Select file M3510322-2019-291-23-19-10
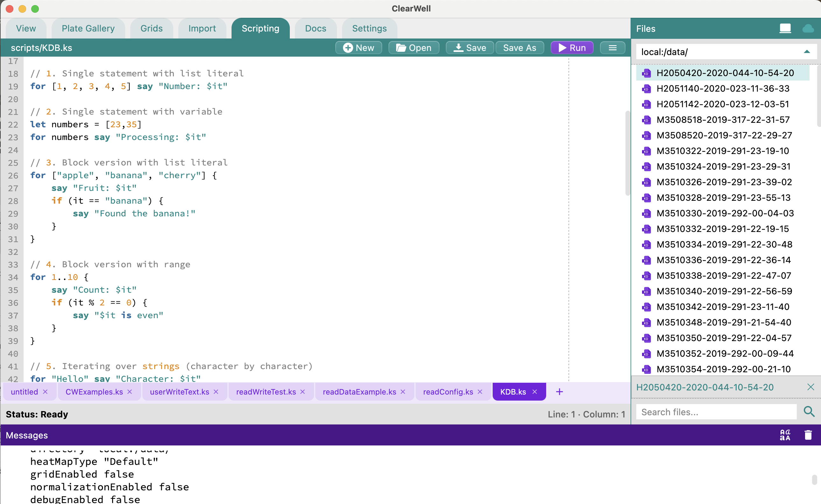Image resolution: width=821 pixels, height=504 pixels. 723,151
